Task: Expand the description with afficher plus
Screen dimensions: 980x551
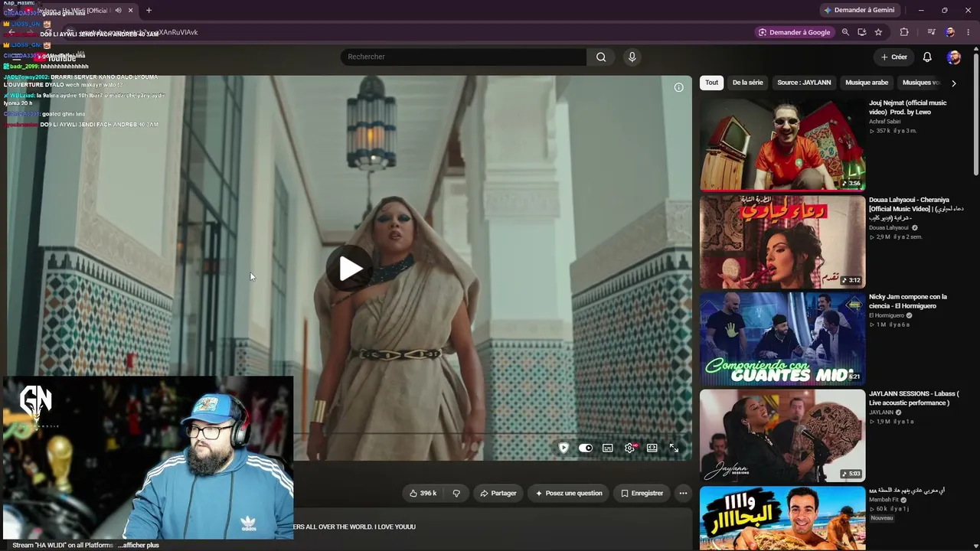Action: click(139, 545)
